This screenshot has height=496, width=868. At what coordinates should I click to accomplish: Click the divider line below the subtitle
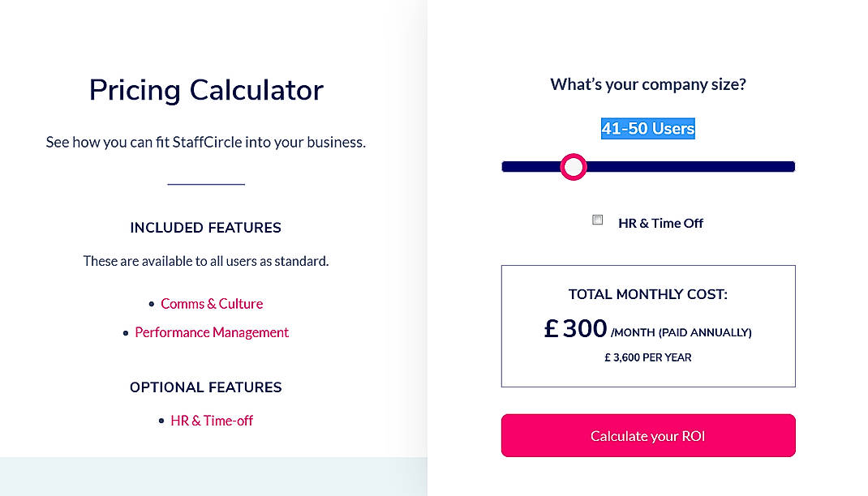205,182
